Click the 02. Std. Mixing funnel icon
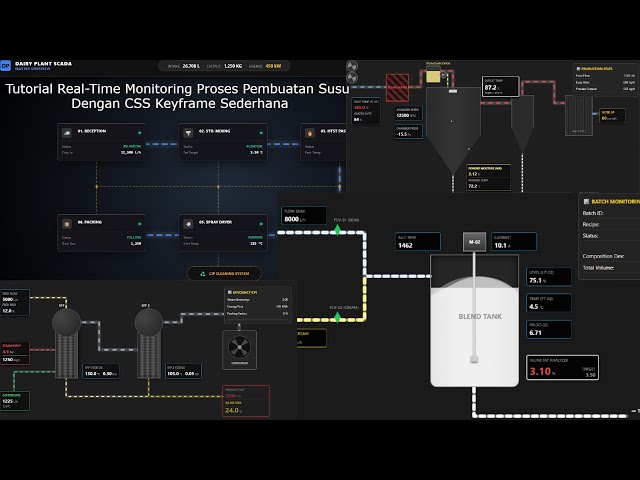 click(188, 132)
